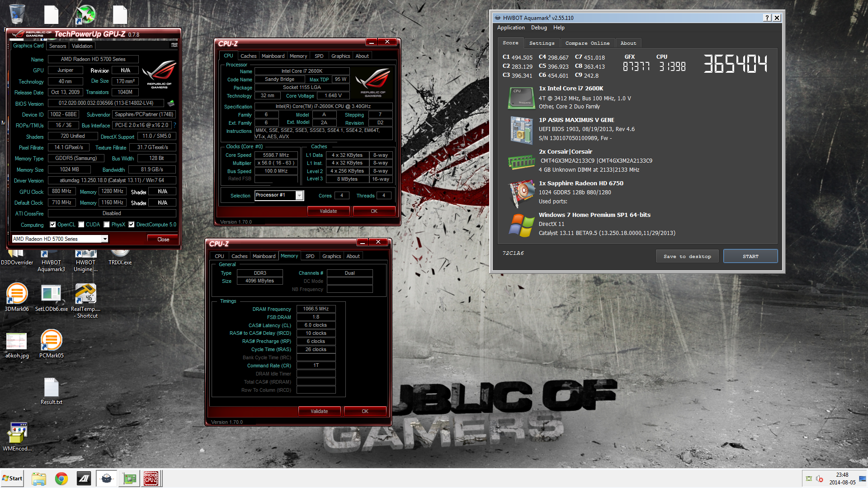Select the TRIXX.exe desktop icon
The image size is (868, 488).
[x=120, y=259]
